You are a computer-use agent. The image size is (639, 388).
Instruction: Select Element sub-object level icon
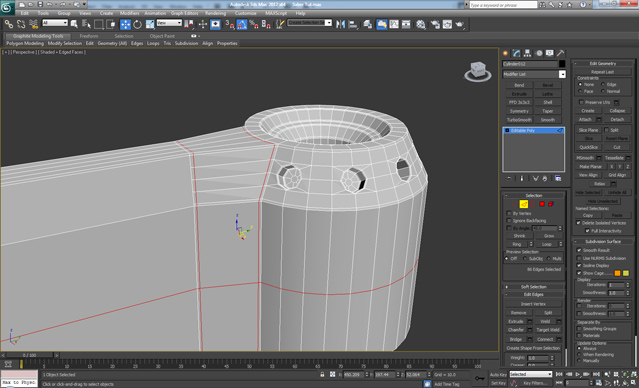click(x=551, y=204)
